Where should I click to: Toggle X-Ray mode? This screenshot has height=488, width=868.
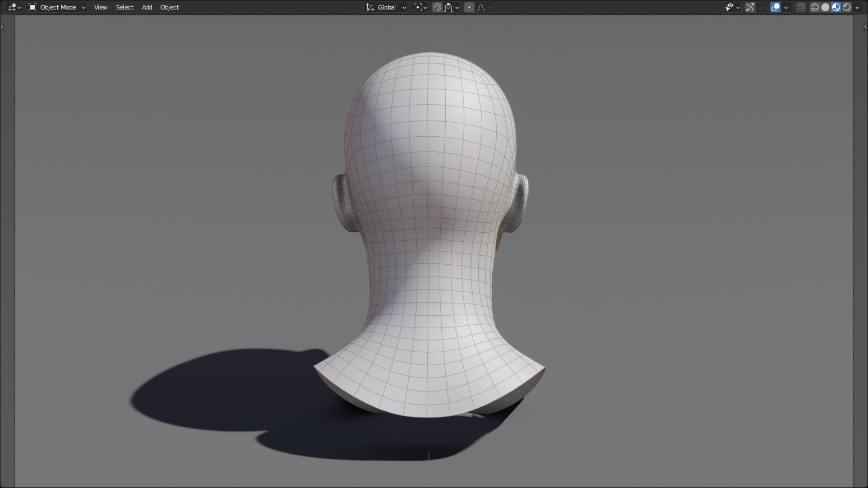coord(800,7)
